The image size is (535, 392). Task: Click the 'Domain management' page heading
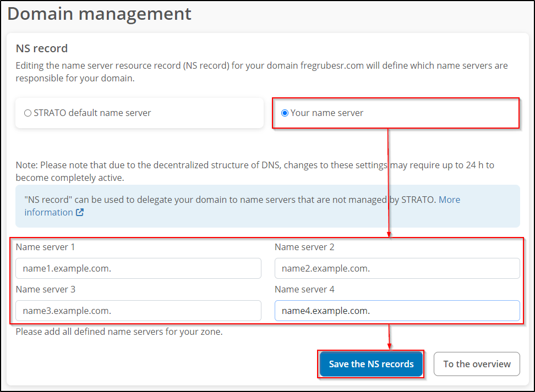coord(100,14)
